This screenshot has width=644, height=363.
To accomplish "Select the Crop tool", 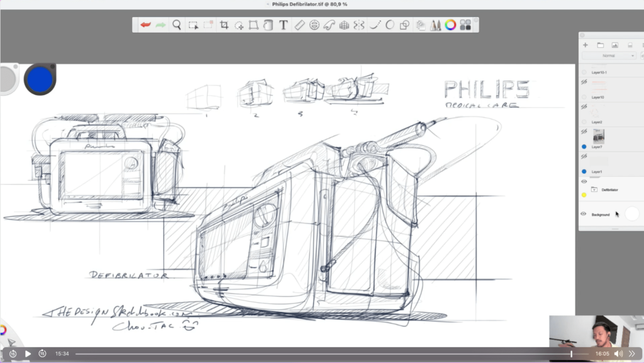I will tap(225, 25).
